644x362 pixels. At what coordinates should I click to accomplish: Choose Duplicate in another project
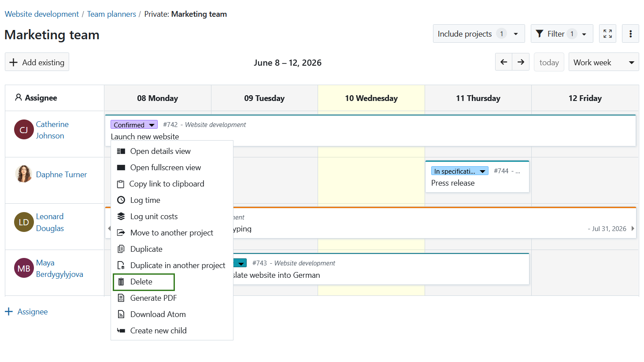click(x=172, y=265)
